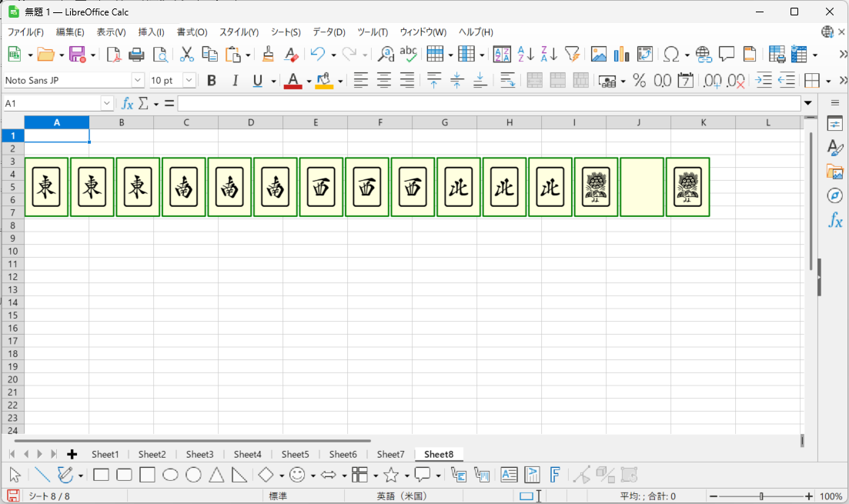Viewport: 849px width, 504px height.
Task: Toggle Bold formatting
Action: (212, 80)
